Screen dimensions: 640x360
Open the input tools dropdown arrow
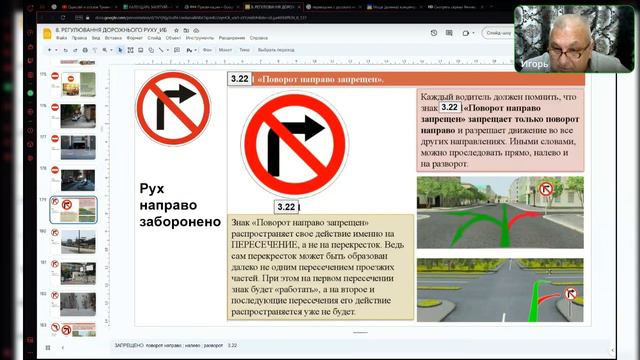(196, 50)
